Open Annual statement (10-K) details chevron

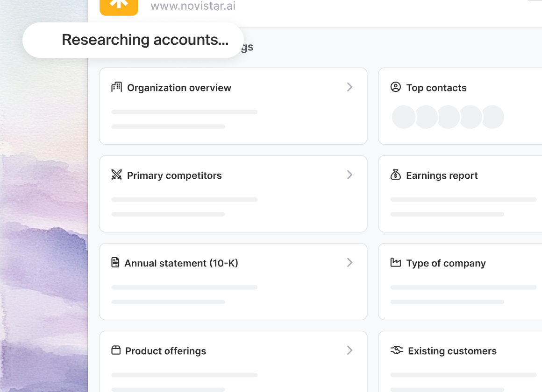pos(349,262)
